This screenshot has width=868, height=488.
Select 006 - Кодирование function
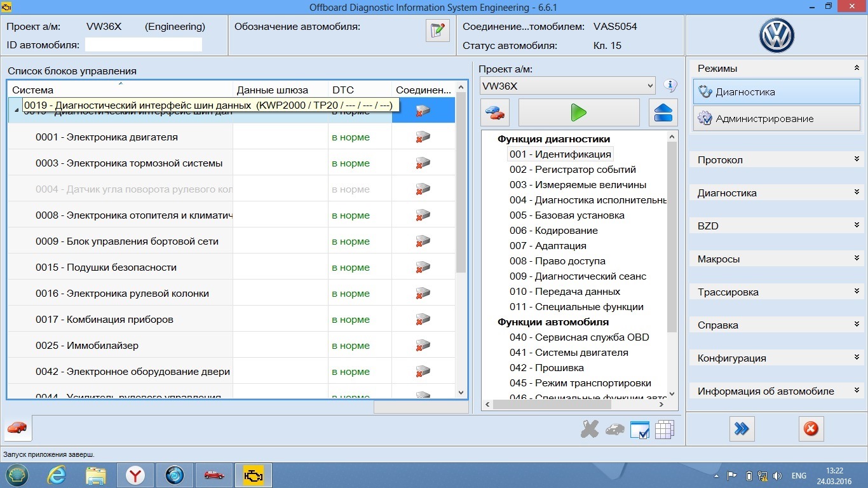(x=553, y=231)
